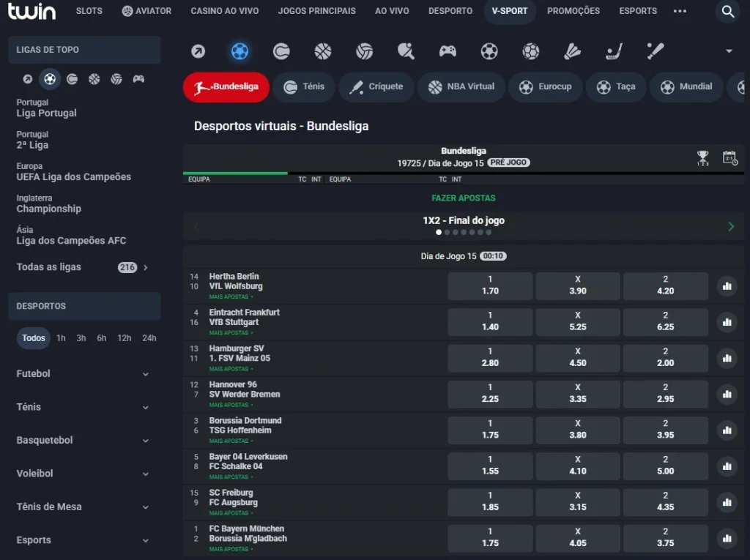Image resolution: width=750 pixels, height=560 pixels.
Task: Open the trophy standings icon
Action: coord(702,158)
